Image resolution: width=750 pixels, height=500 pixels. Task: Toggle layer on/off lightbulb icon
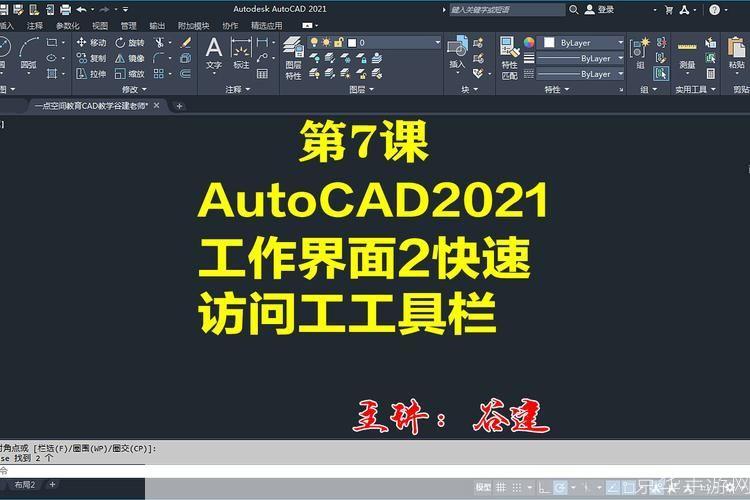[x=314, y=43]
